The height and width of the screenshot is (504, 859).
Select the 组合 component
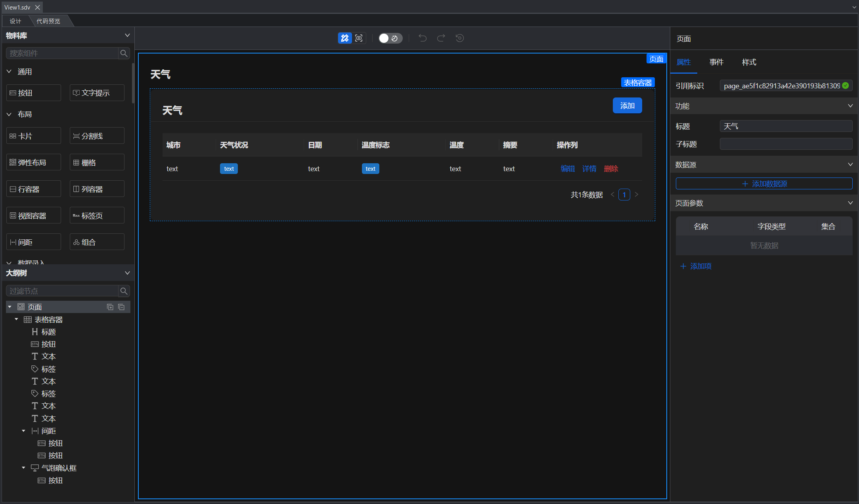(x=97, y=242)
